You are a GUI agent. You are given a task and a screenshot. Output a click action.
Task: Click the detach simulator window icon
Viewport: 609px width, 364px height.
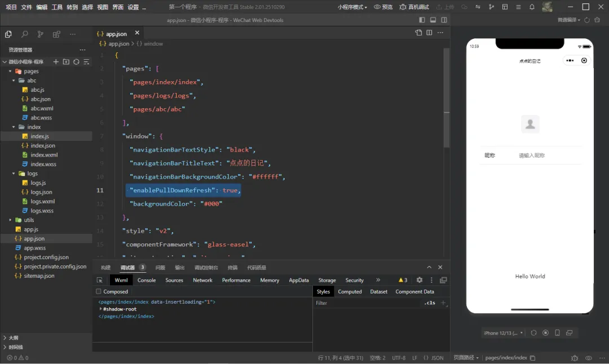[x=570, y=333]
